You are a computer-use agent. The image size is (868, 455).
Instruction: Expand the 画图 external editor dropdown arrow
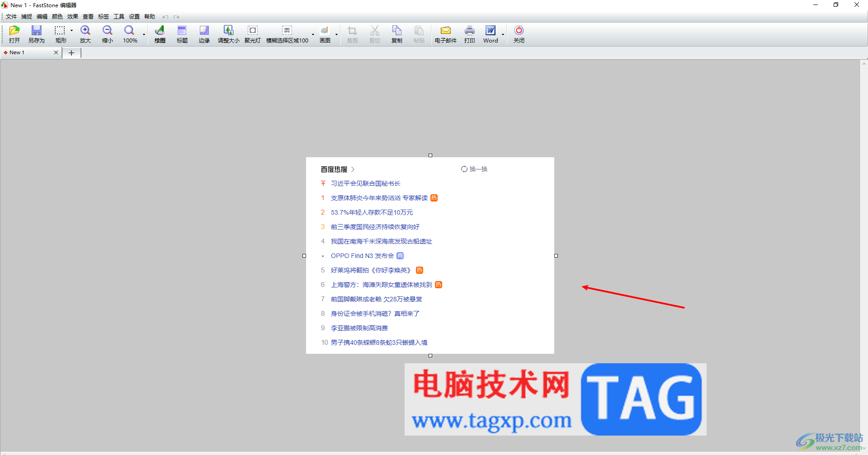(x=336, y=34)
